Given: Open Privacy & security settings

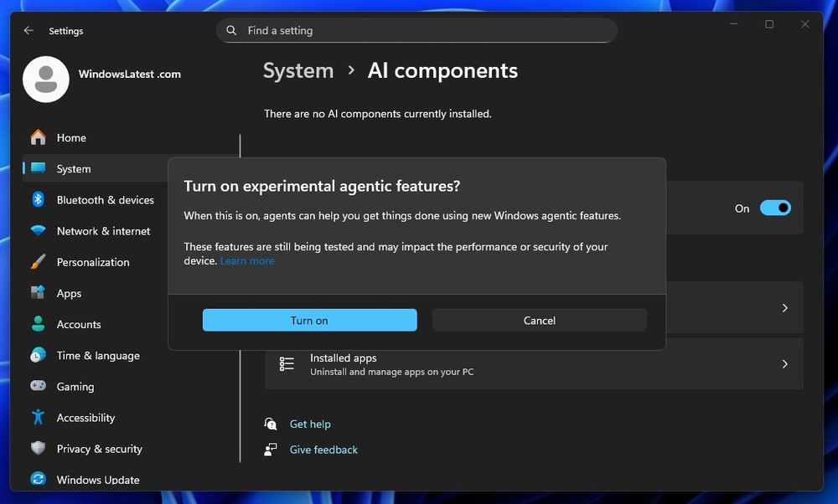Looking at the screenshot, I should click(99, 448).
